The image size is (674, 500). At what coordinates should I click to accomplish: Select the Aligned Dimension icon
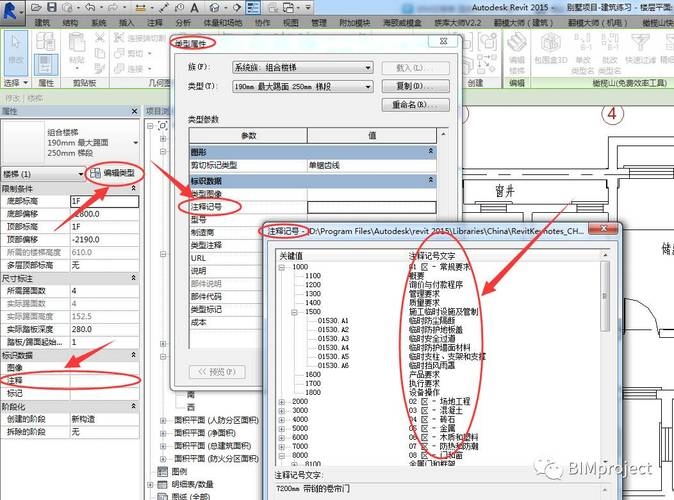[x=164, y=8]
